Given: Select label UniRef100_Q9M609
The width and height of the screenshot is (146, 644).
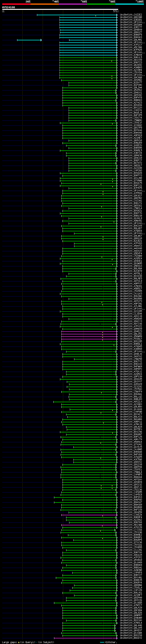Looking at the screenshot, I should 131,329.
